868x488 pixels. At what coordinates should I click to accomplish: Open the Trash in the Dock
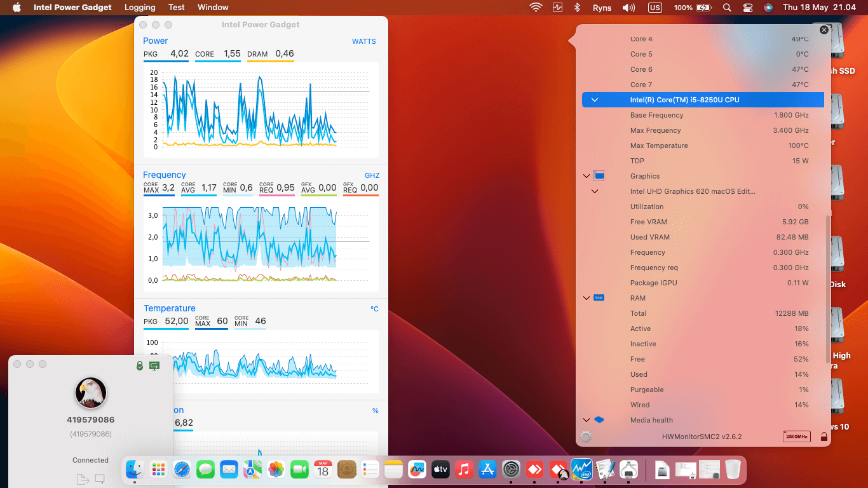[x=733, y=470]
